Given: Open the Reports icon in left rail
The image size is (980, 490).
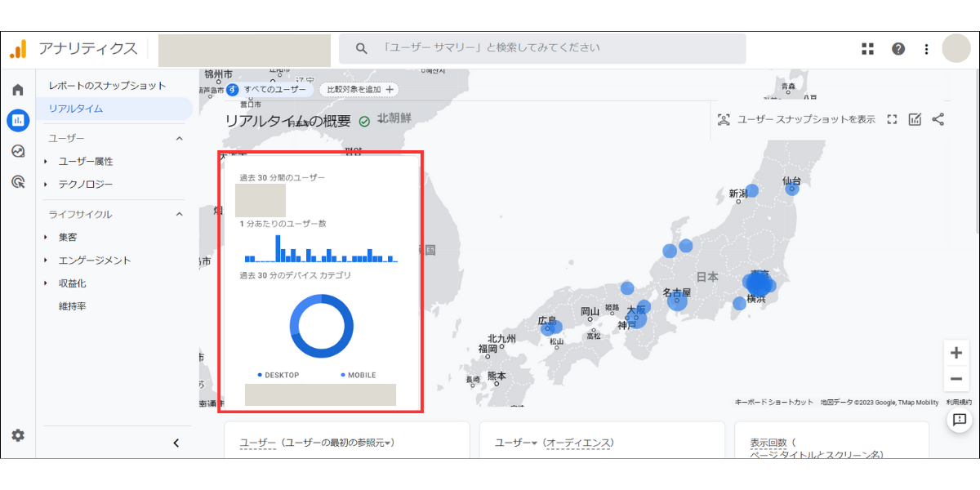Looking at the screenshot, I should click(18, 120).
